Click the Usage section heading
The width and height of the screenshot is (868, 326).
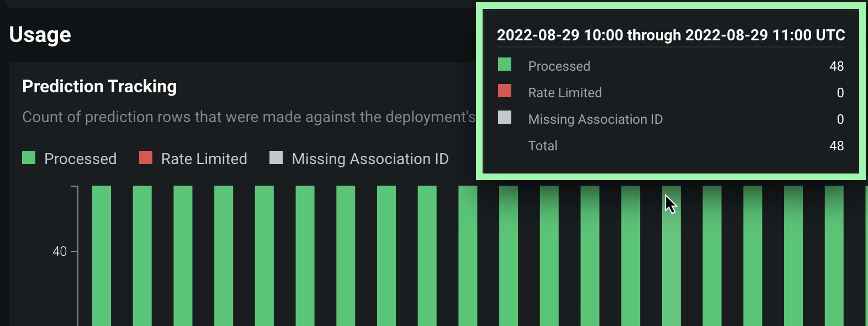40,35
